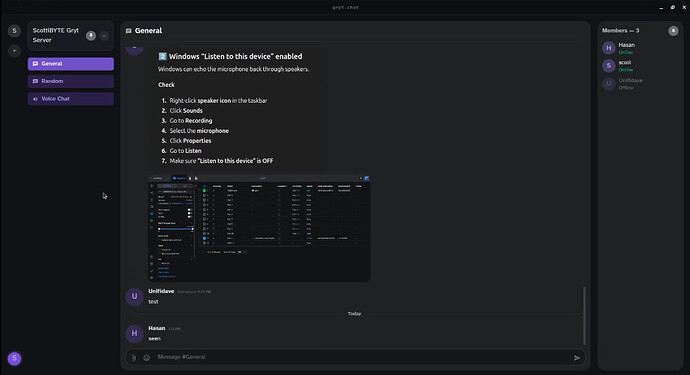Click the pin icon beside server name
The image size is (690, 375).
(91, 36)
